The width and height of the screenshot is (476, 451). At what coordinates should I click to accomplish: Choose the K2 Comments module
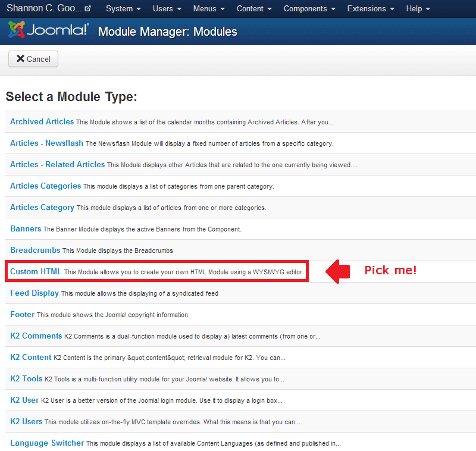click(36, 336)
